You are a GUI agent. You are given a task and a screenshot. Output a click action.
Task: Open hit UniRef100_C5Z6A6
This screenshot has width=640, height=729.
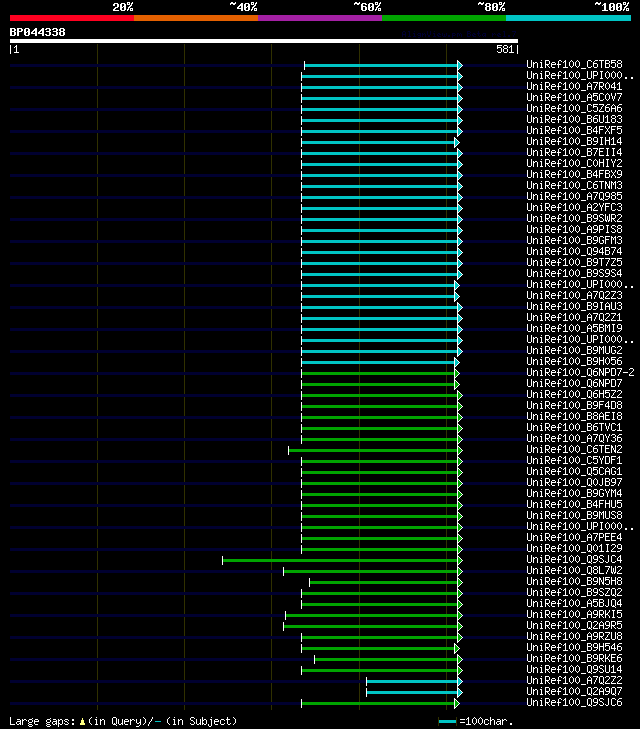click(574, 108)
